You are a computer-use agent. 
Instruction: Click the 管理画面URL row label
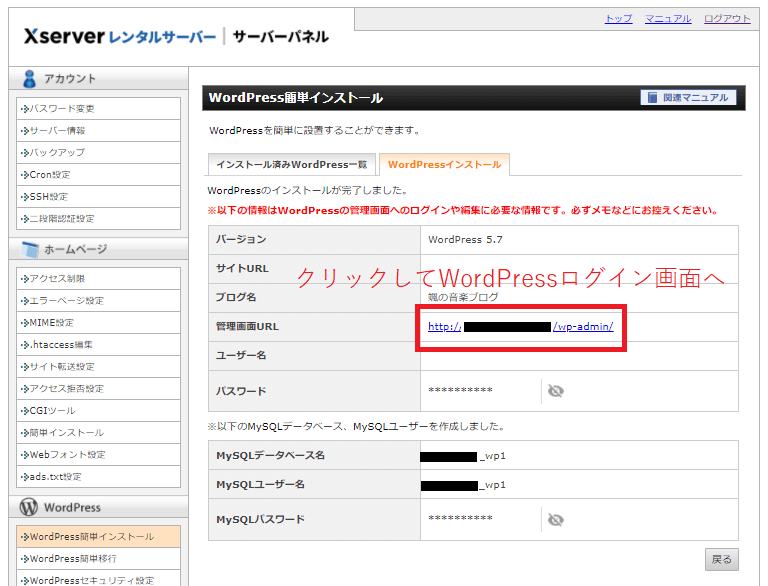247,326
